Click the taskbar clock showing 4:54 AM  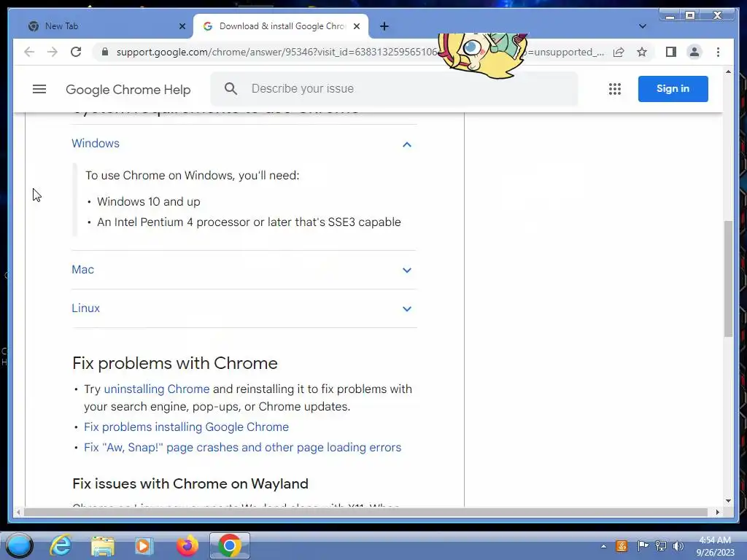715,545
